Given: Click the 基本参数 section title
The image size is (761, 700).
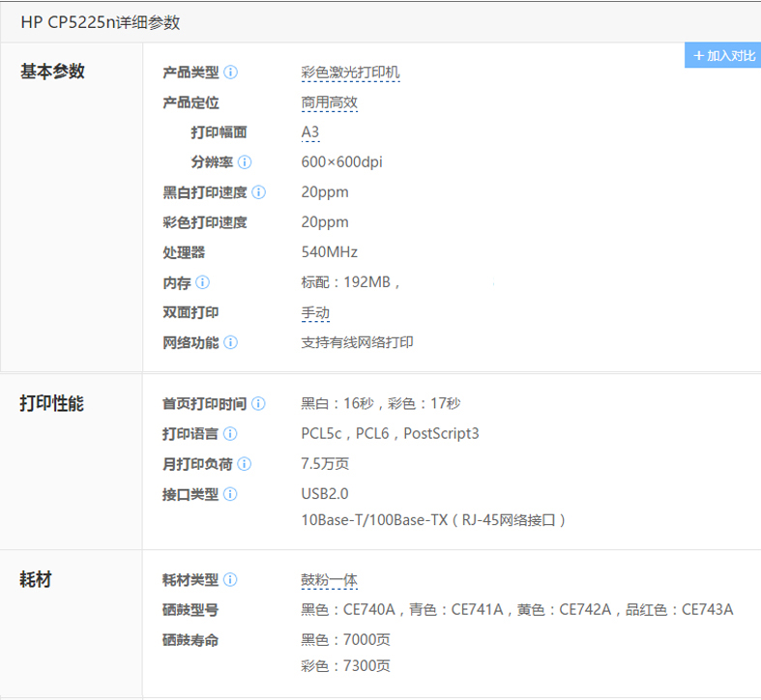Looking at the screenshot, I should [x=52, y=72].
